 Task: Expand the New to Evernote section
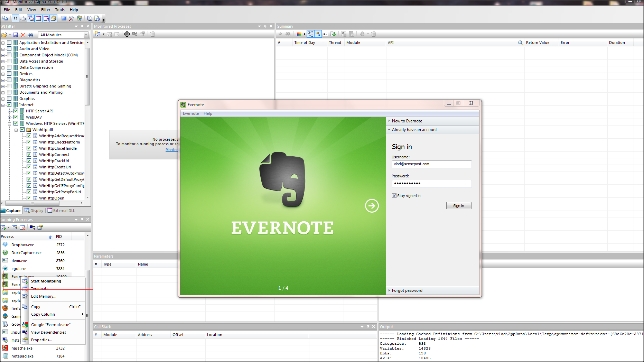coord(407,121)
